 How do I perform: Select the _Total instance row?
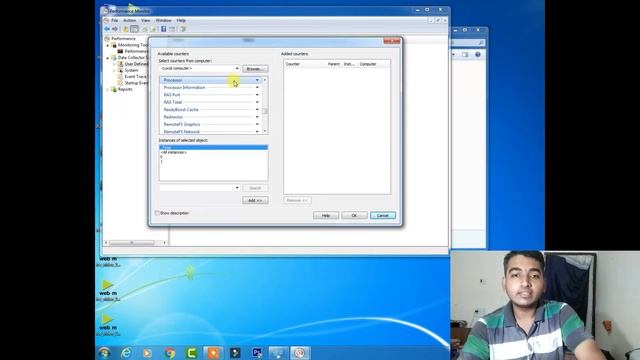pos(213,147)
